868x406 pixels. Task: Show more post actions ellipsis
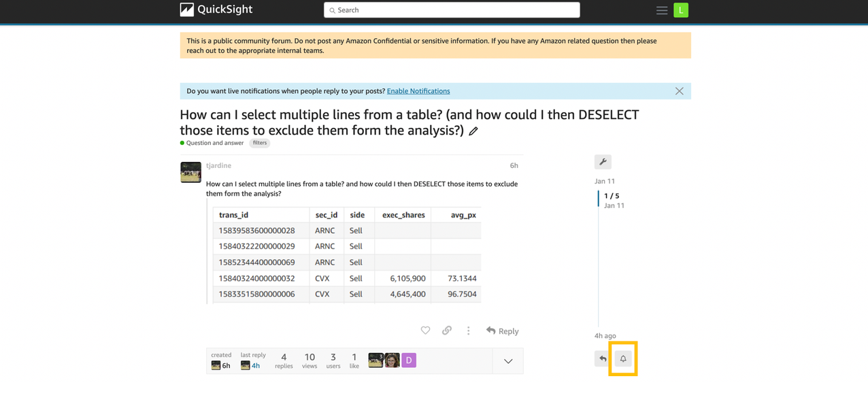pos(468,331)
